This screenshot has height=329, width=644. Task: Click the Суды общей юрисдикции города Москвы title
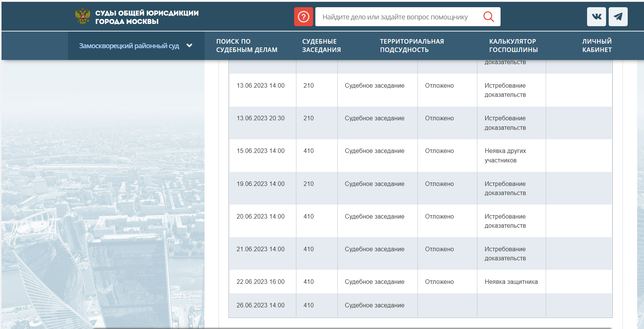pos(147,17)
